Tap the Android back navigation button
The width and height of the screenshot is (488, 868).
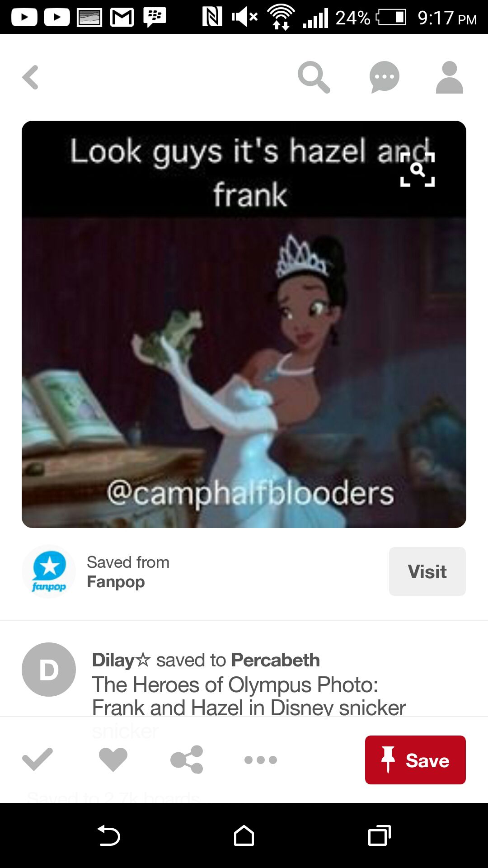click(x=108, y=835)
